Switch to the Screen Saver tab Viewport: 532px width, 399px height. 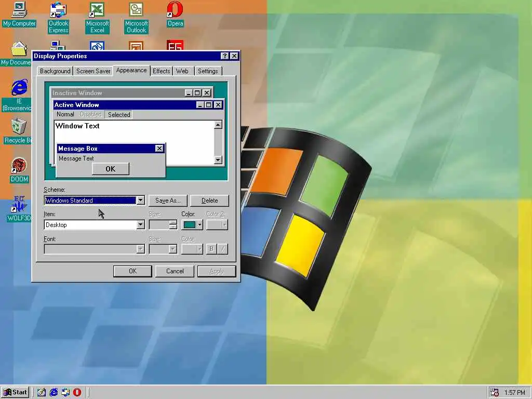tap(94, 71)
